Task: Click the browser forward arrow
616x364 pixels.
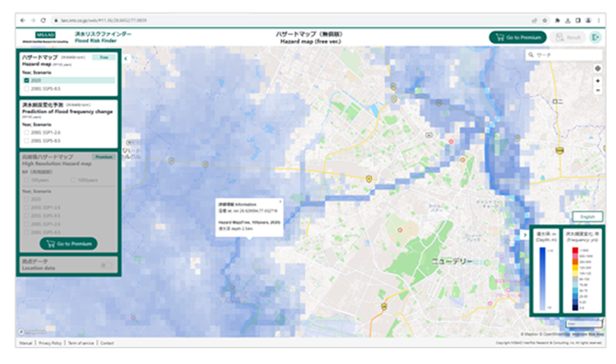Action: point(33,21)
